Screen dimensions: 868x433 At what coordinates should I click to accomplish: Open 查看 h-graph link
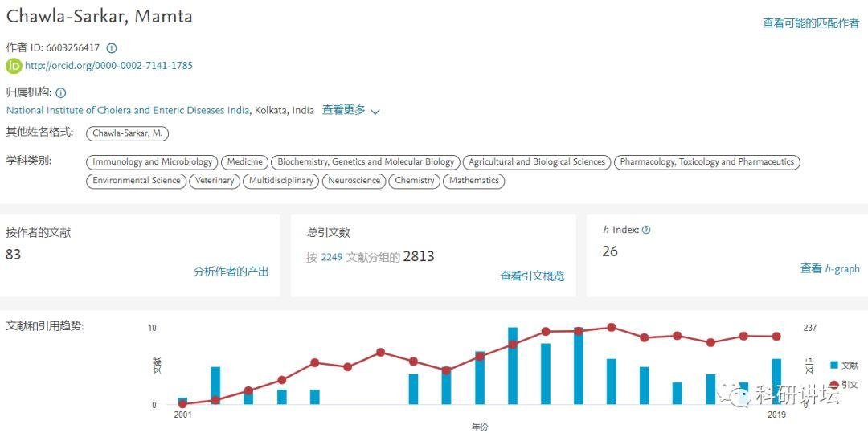[829, 268]
